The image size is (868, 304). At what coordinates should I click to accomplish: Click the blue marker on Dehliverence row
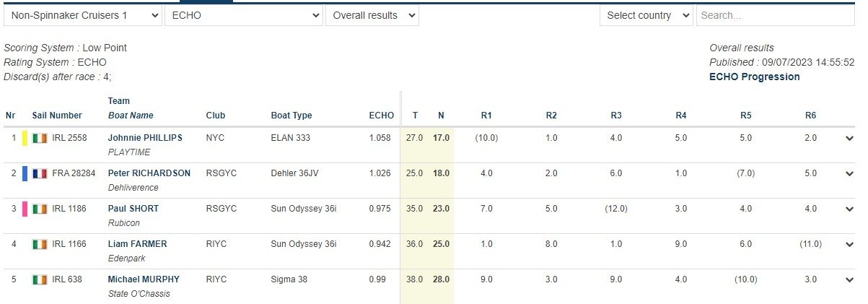click(25, 173)
